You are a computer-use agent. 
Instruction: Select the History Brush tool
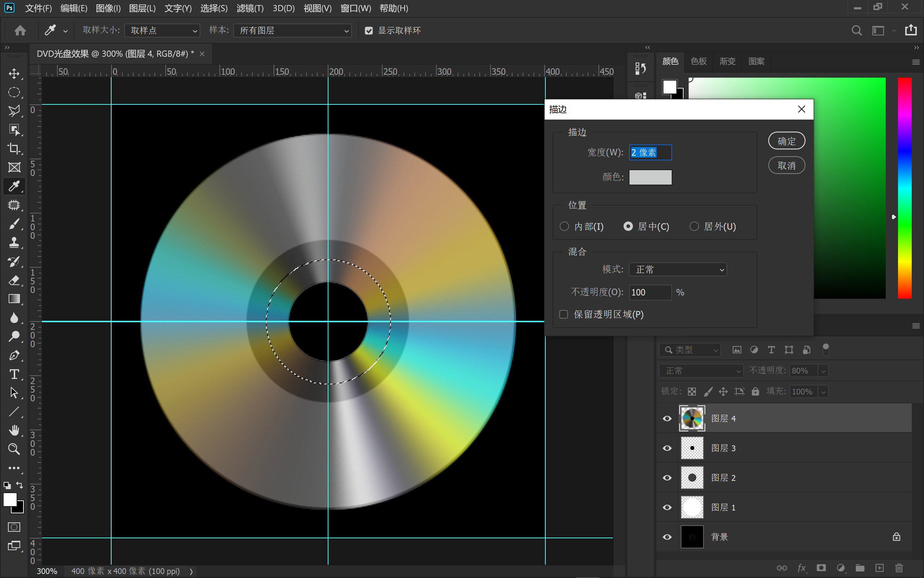(14, 262)
